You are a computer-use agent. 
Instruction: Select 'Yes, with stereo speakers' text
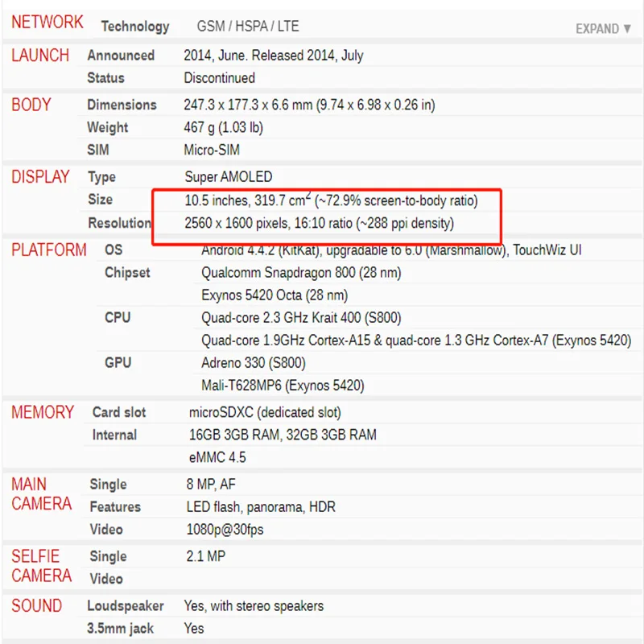(x=254, y=606)
